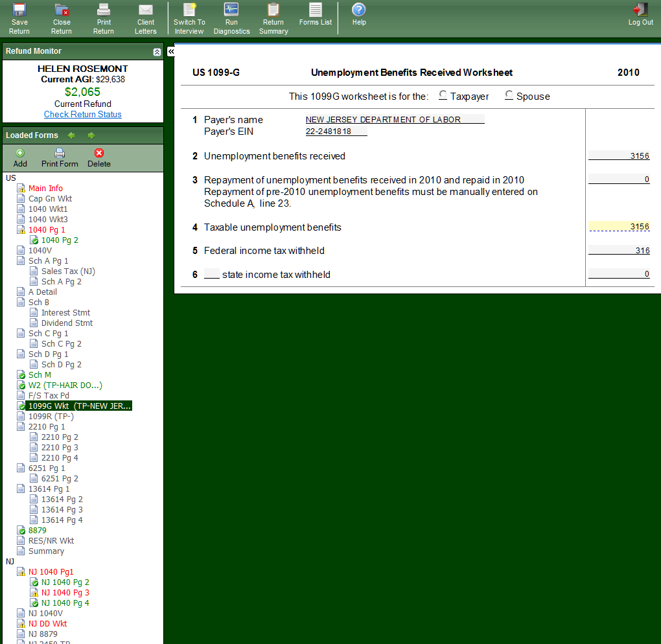The image size is (661, 644).
Task: Open Client Letters envelope icon
Action: click(x=146, y=10)
